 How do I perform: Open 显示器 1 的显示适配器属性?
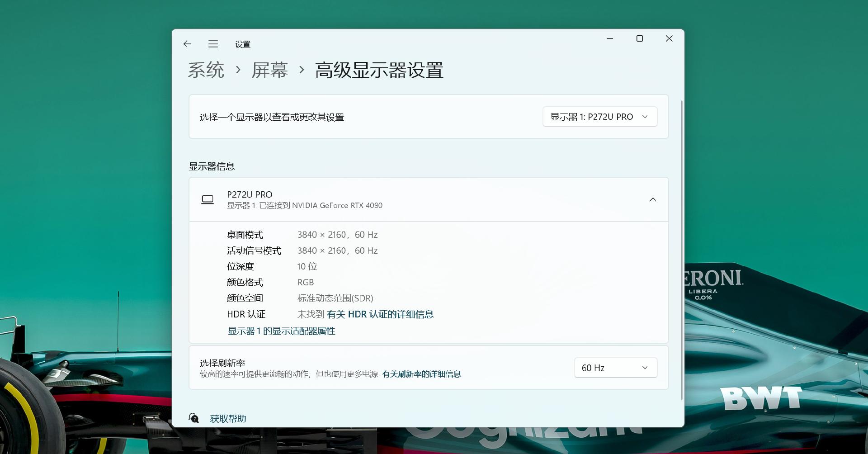coord(281,331)
